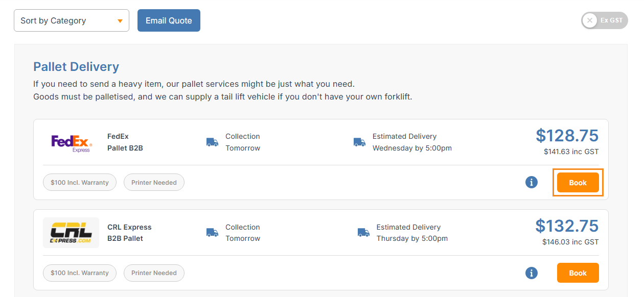Open info icon for FedEx Pallet B2B
644x297 pixels.
point(532,182)
